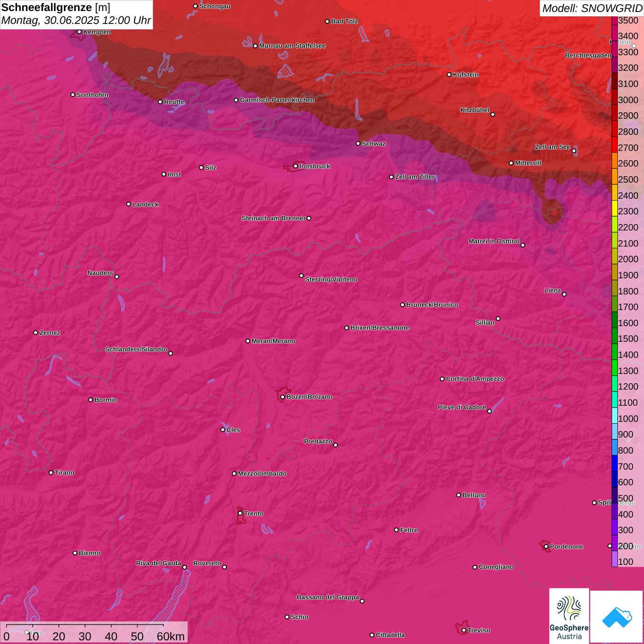Click the 1000 cyan legend swatch
644x644 pixels.
pos(615,415)
